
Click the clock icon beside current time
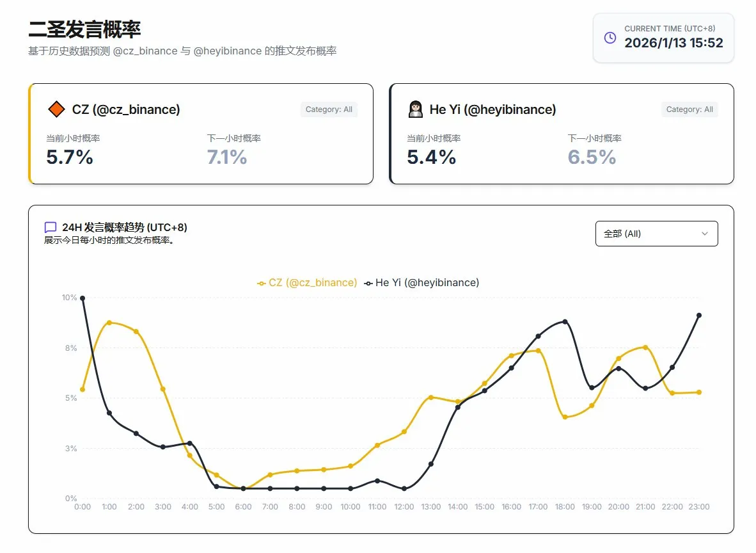[610, 38]
